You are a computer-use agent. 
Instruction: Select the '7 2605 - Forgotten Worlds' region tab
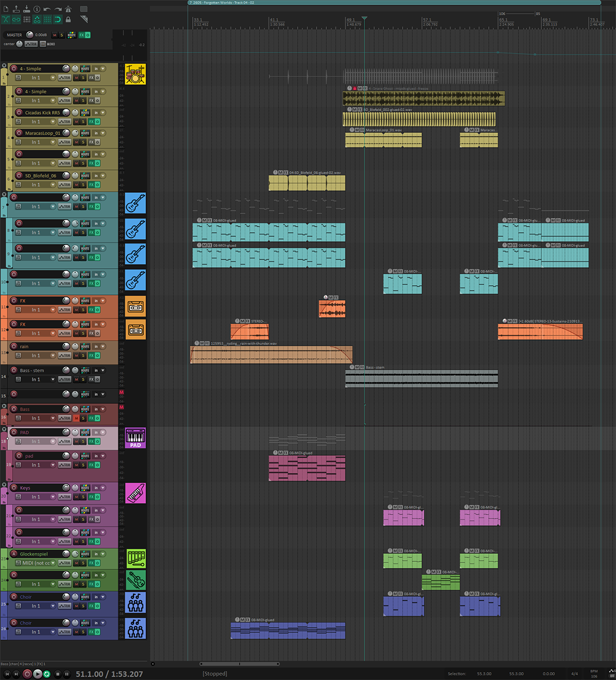[x=395, y=3]
